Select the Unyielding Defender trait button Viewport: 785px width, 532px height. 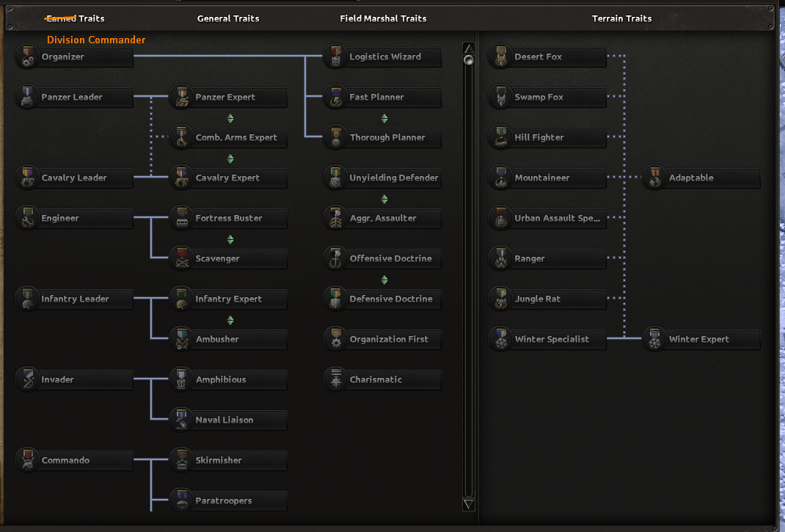382,178
